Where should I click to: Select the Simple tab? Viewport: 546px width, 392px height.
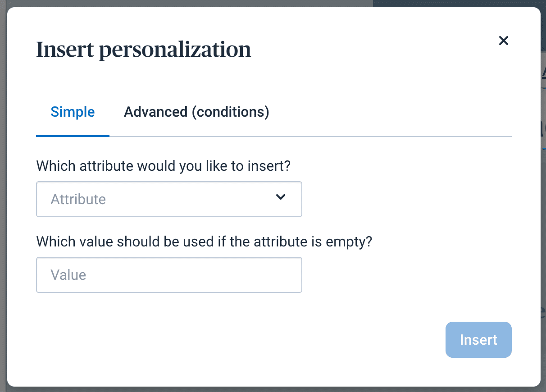point(73,112)
